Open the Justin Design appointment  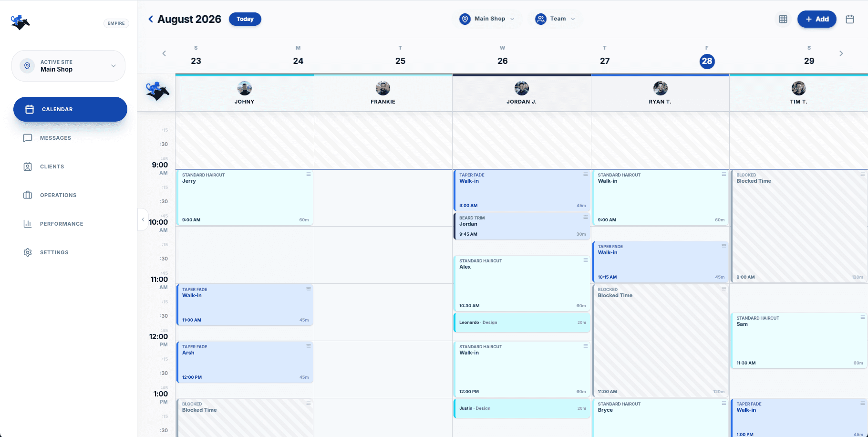[x=522, y=408]
